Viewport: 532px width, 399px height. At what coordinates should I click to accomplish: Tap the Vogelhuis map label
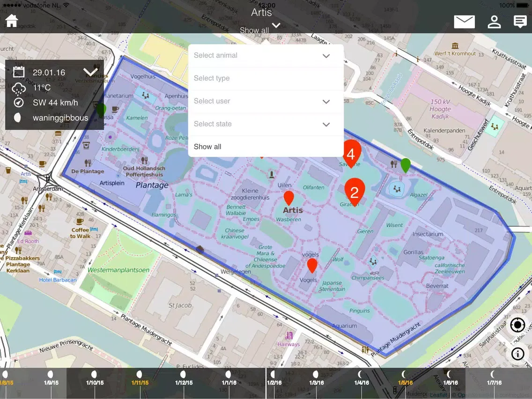click(143, 77)
